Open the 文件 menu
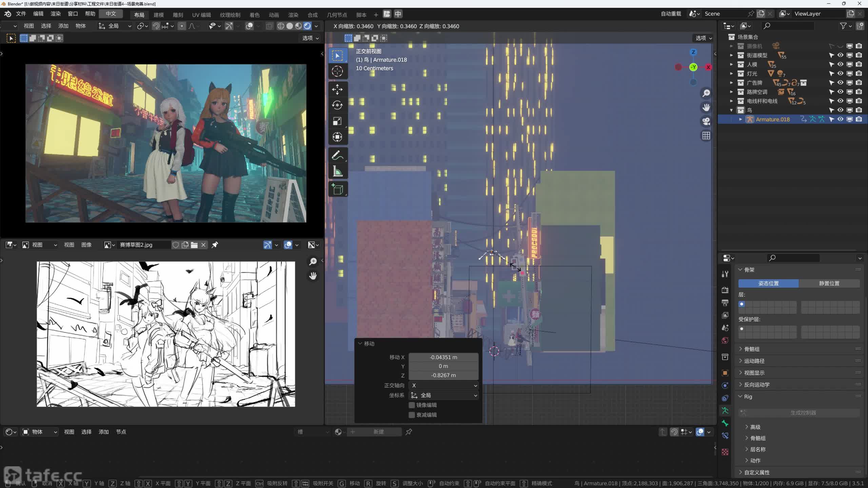The image size is (868, 488). [21, 14]
